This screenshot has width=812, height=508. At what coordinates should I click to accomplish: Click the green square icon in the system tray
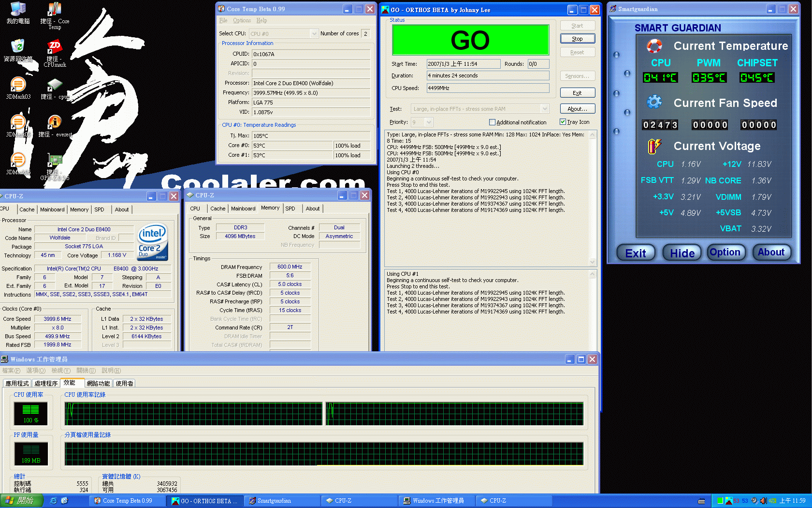click(720, 501)
